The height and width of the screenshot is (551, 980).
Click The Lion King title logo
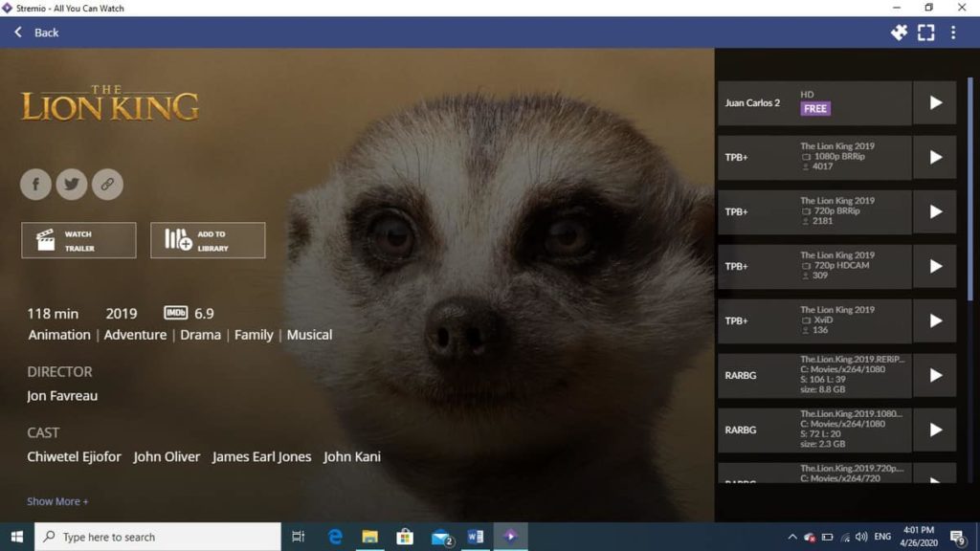[x=110, y=102]
